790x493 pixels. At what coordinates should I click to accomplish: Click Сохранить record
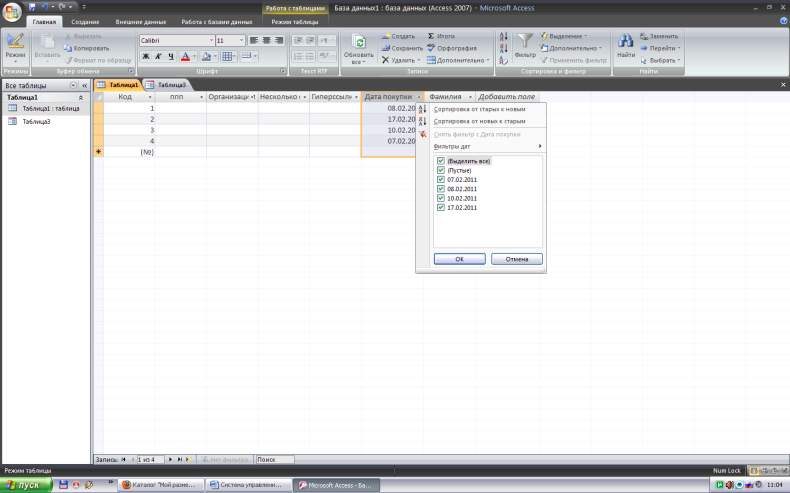(x=402, y=48)
